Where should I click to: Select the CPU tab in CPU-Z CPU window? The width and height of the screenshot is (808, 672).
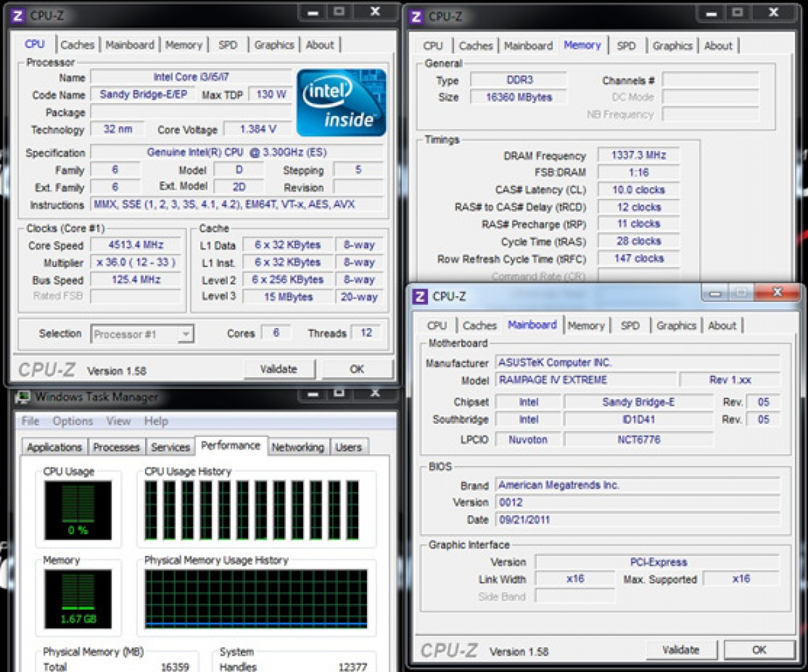tap(35, 44)
